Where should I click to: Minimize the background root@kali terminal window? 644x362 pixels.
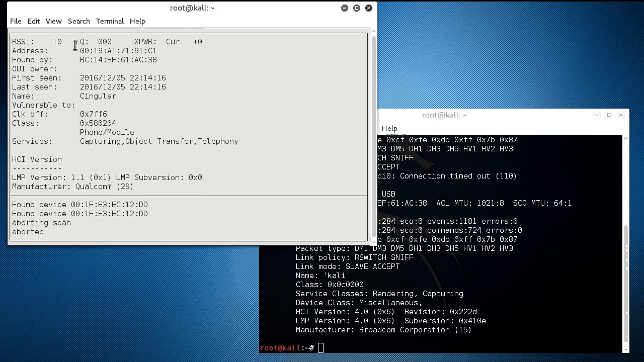pos(597,115)
